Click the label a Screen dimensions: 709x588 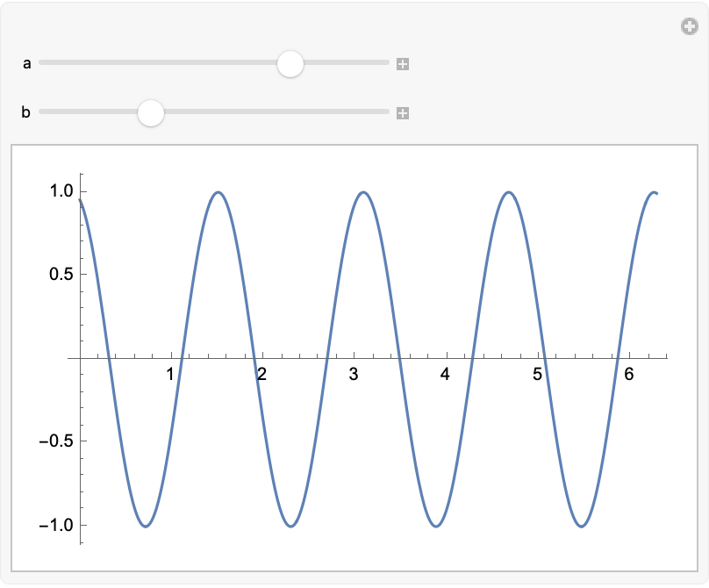tap(26, 63)
